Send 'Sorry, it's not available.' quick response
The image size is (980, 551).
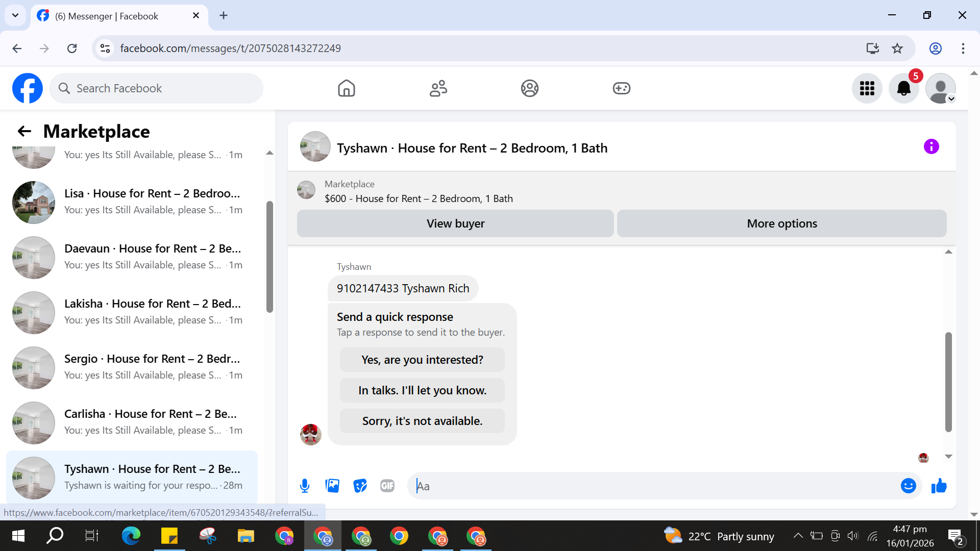click(422, 421)
